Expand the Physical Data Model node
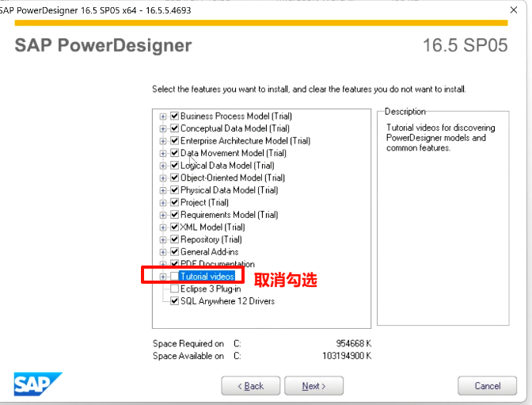The height and width of the screenshot is (405, 532). (163, 190)
